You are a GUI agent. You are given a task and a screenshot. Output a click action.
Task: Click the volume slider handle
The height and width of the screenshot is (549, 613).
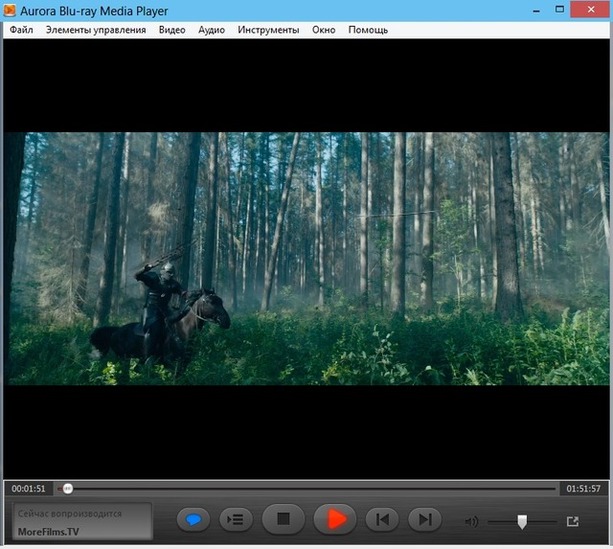(x=522, y=521)
